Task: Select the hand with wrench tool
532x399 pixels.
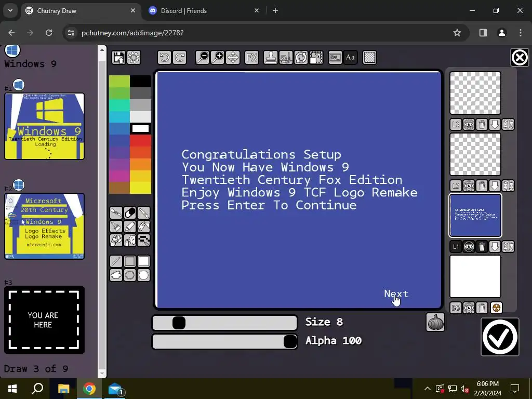Action: pos(116,241)
